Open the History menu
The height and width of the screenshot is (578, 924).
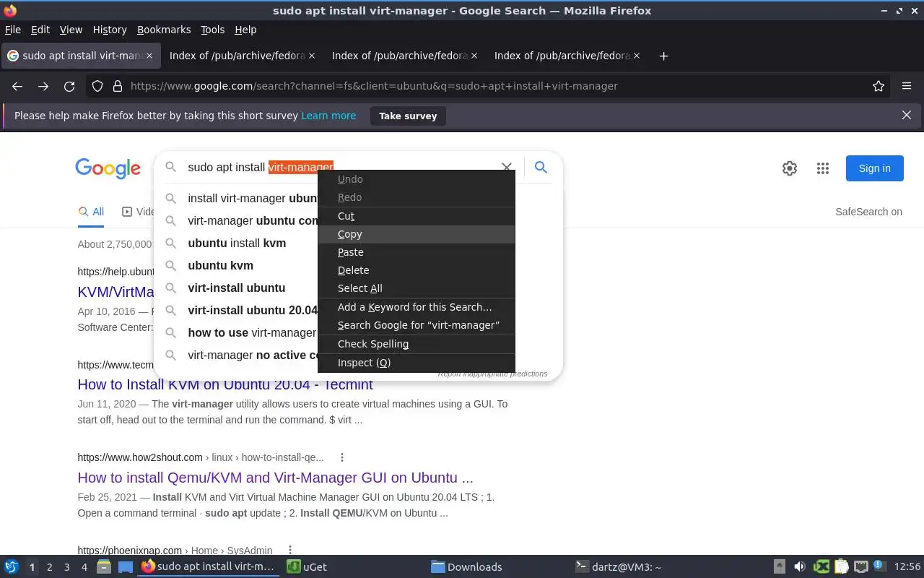[110, 30]
